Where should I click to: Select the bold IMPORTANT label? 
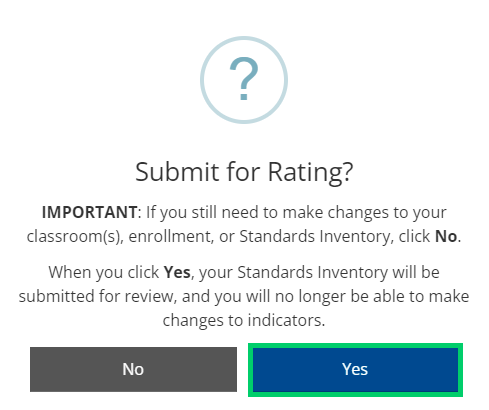89,212
